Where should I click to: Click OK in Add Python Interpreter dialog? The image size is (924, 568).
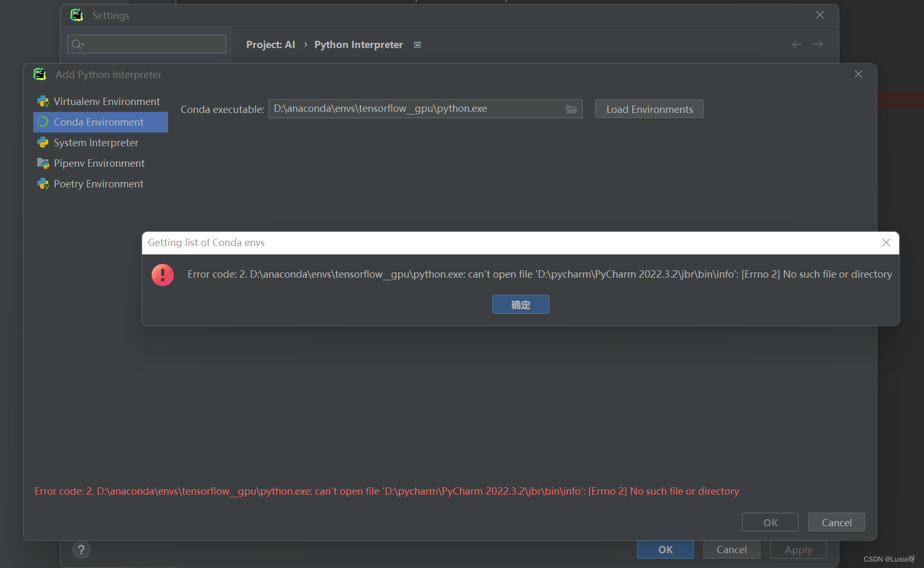pos(770,523)
